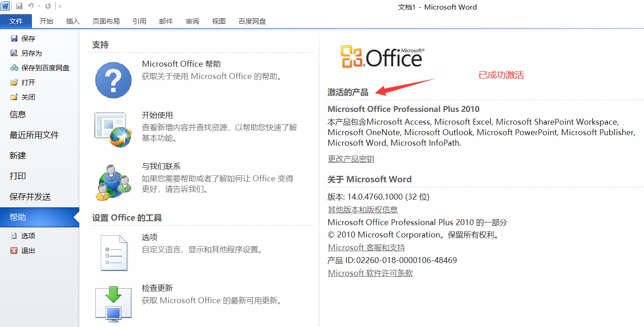Image resolution: width=644 pixels, height=327 pixels.
Task: Click the 激活的产品 heading
Action: (348, 93)
